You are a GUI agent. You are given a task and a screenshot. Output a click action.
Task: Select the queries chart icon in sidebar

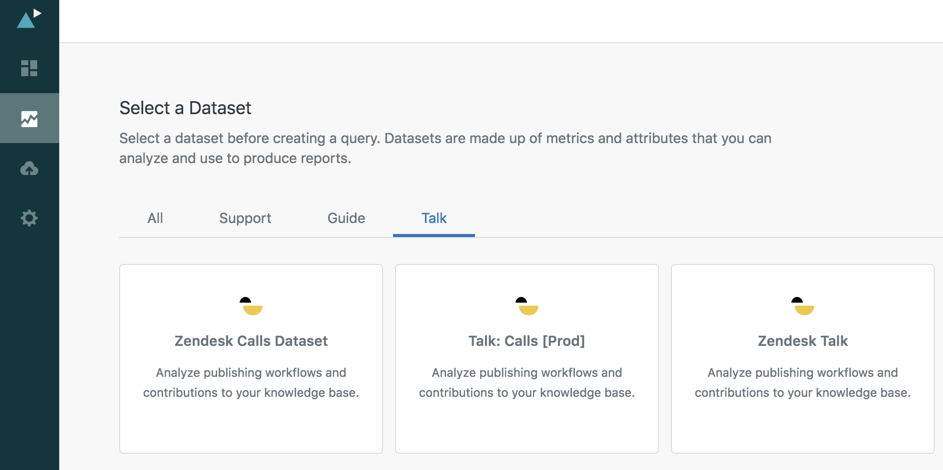tap(29, 118)
